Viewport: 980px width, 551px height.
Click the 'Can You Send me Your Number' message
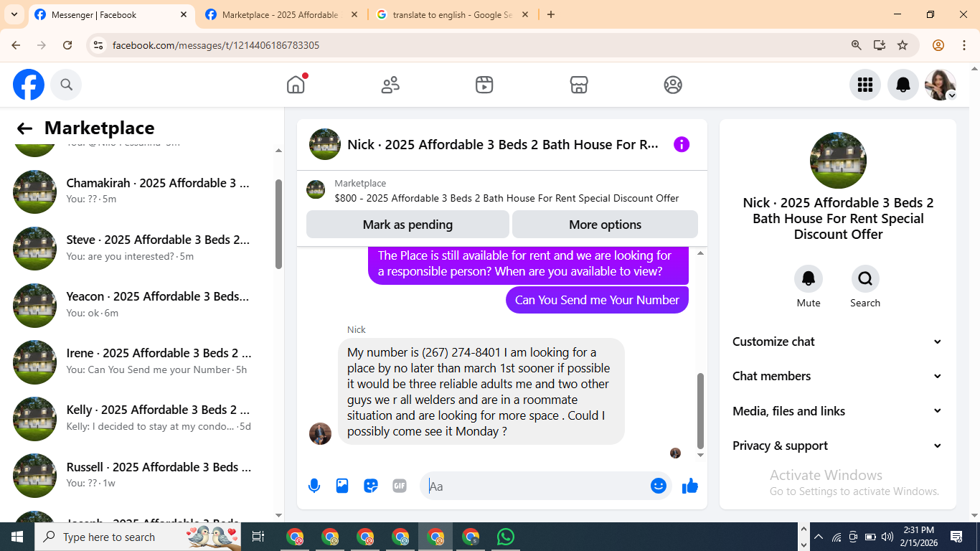pyautogui.click(x=597, y=300)
